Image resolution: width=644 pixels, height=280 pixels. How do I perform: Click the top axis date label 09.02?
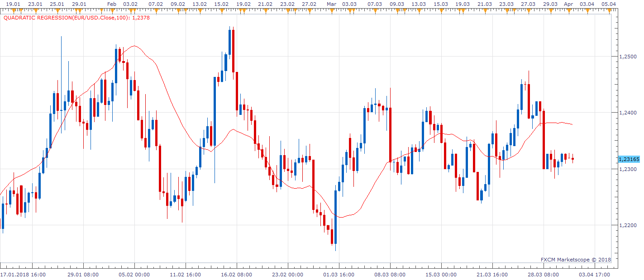click(178, 4)
